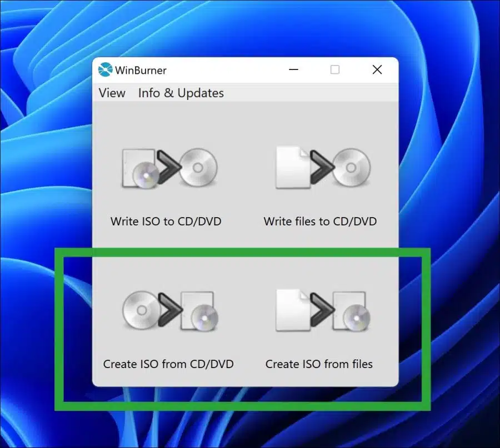Select the 'Write files to CD/DVD' label
Image resolution: width=500 pixels, height=448 pixels.
[320, 221]
